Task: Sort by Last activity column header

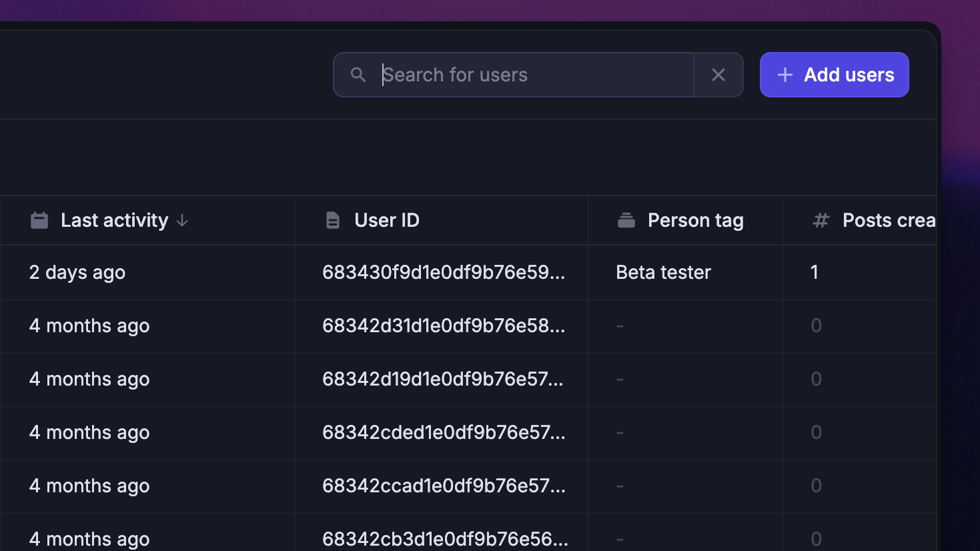Action: [114, 220]
